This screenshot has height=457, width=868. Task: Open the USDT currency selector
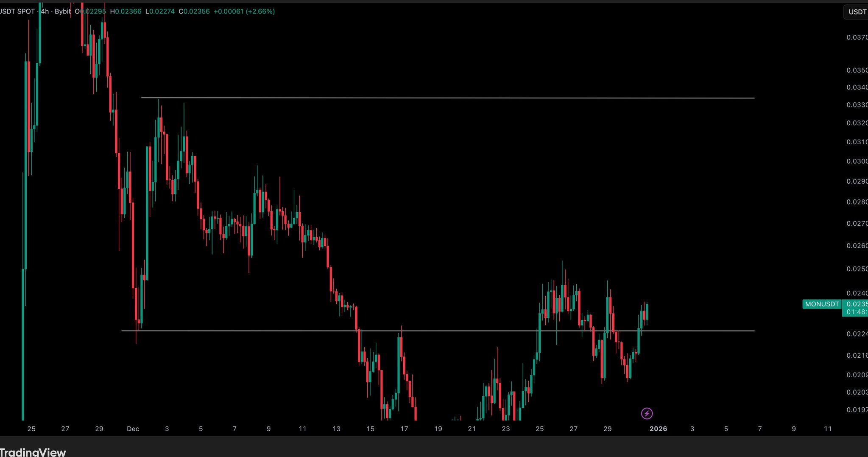point(856,12)
